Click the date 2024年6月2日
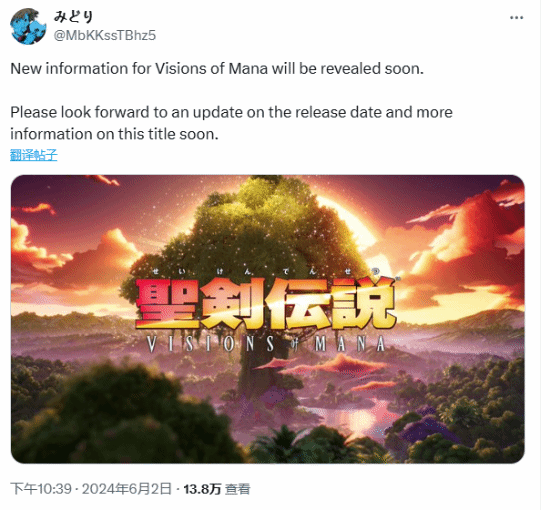Screen dimensions: 550x510 coord(127,489)
